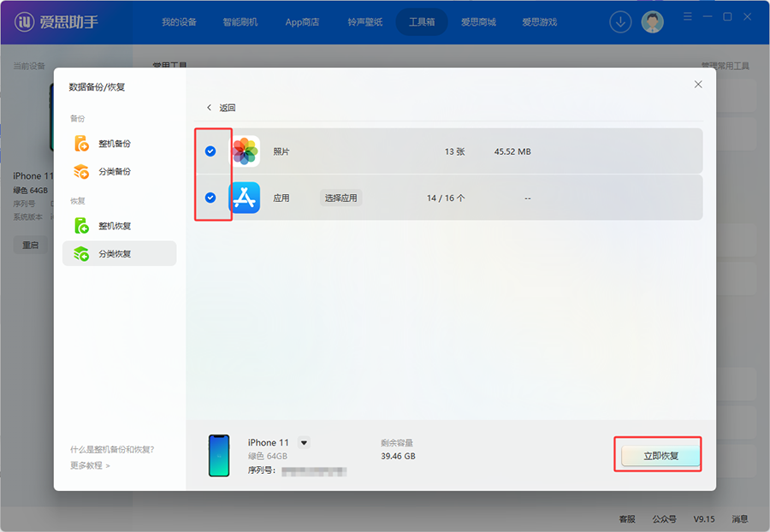This screenshot has height=532, width=770.
Task: Go back via the 返回 link
Action: point(227,108)
